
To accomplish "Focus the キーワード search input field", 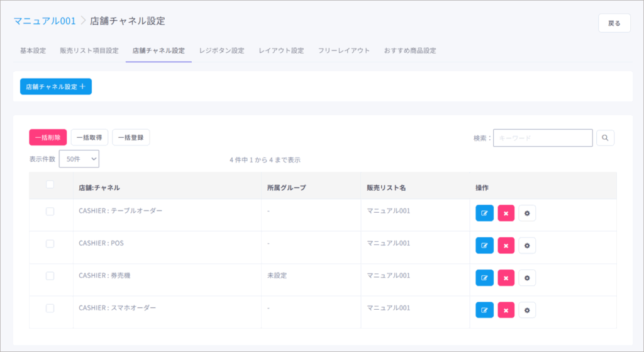I will click(x=543, y=137).
